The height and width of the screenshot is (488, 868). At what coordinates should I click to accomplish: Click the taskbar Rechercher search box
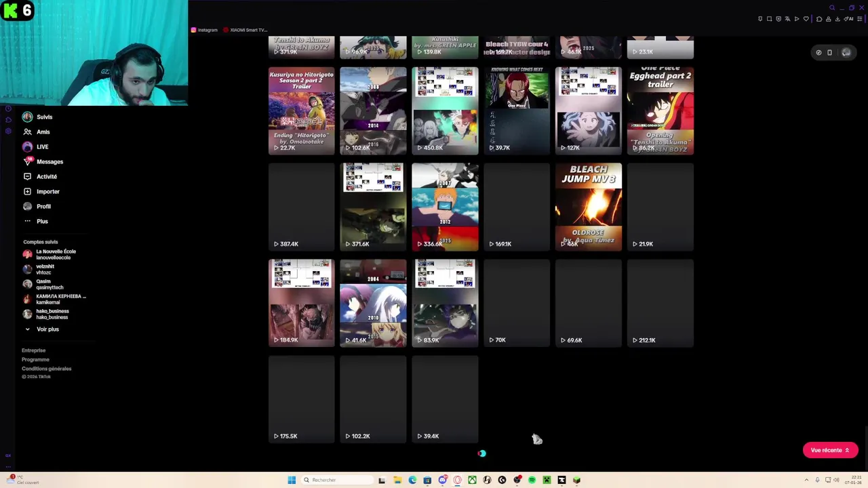tap(337, 480)
